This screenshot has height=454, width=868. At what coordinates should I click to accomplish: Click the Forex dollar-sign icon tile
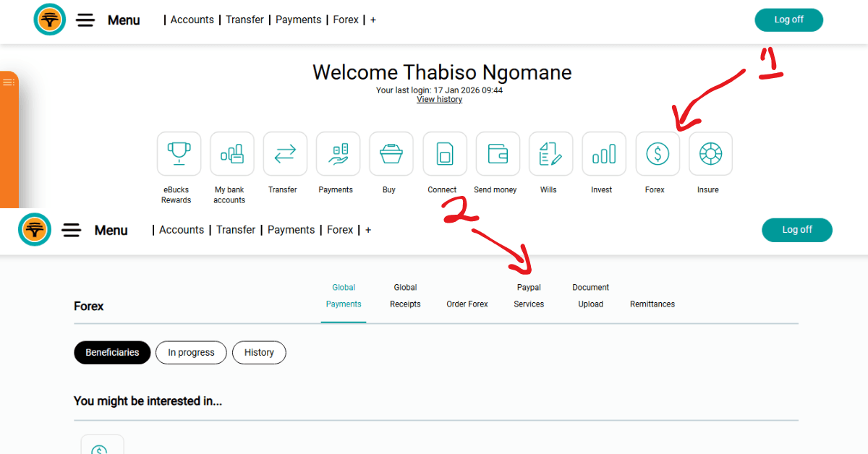(658, 153)
